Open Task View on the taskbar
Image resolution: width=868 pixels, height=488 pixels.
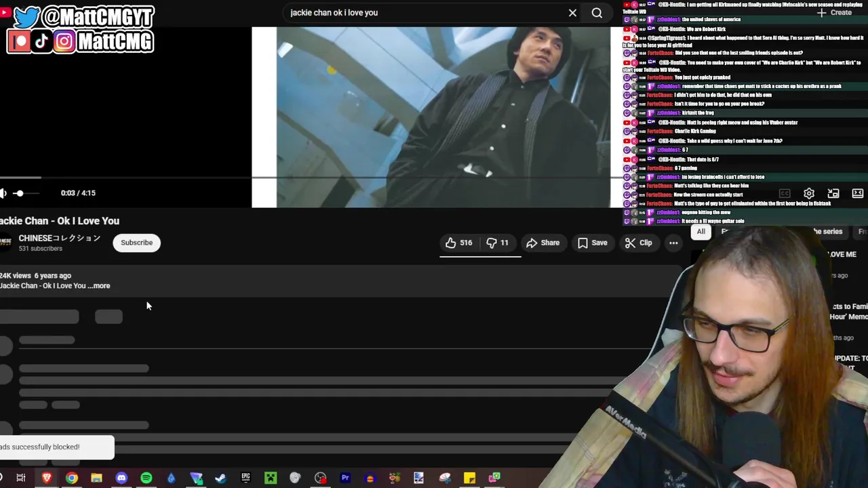[21, 479]
